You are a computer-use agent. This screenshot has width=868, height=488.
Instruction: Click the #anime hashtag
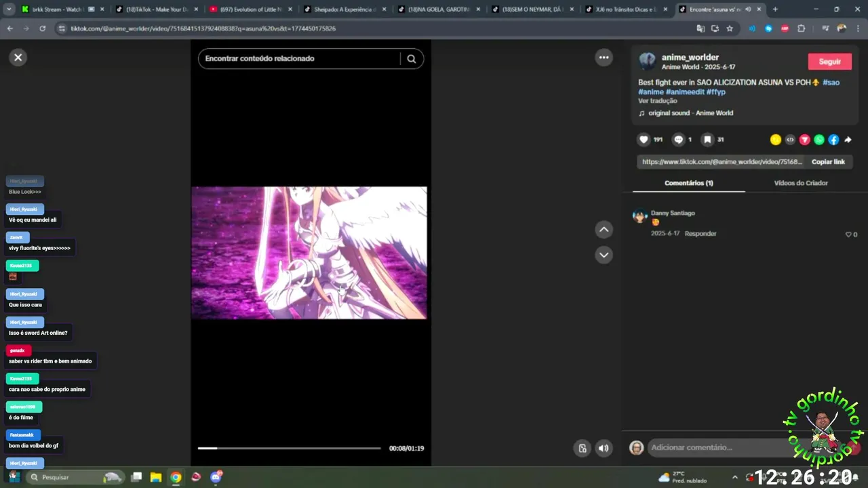(x=651, y=91)
